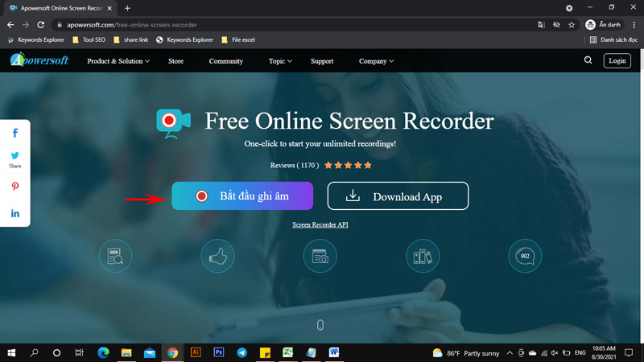Bookmark this page with star icon
The image size is (644, 362).
pyautogui.click(x=572, y=25)
